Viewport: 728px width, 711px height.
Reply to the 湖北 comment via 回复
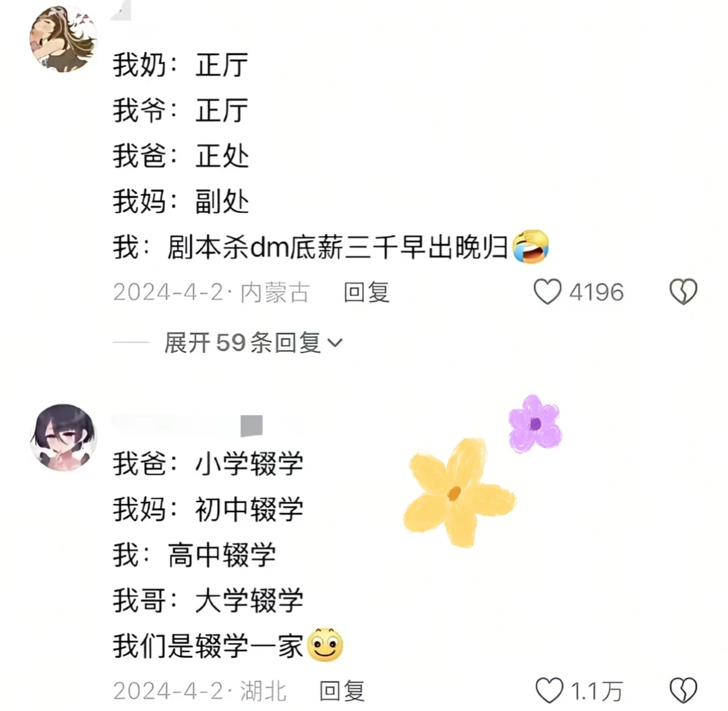coord(342,691)
